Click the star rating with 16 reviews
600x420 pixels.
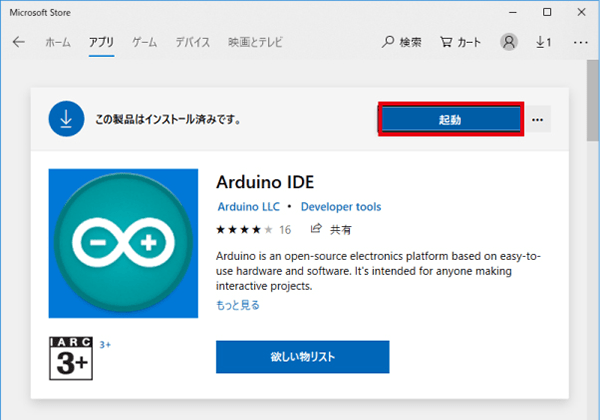(x=253, y=230)
